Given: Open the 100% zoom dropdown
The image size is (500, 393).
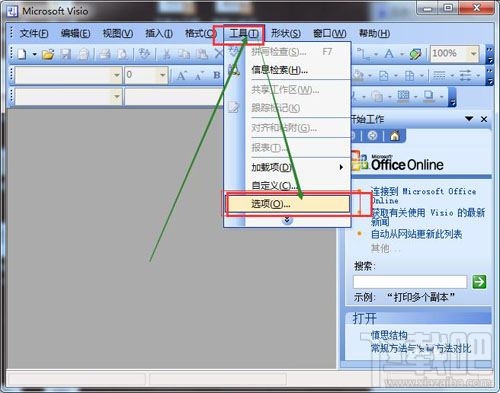Looking at the screenshot, I should click(x=473, y=54).
